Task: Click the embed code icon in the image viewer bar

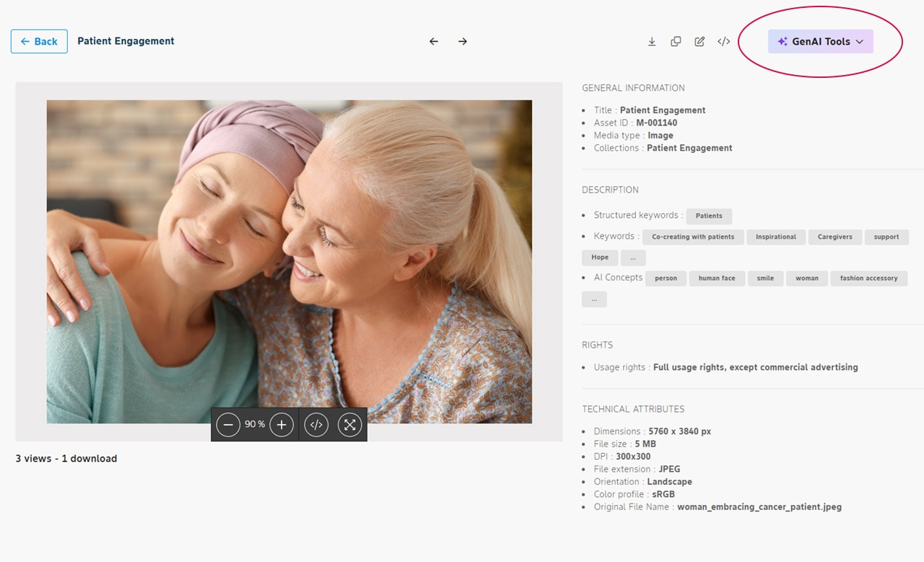Action: [316, 424]
